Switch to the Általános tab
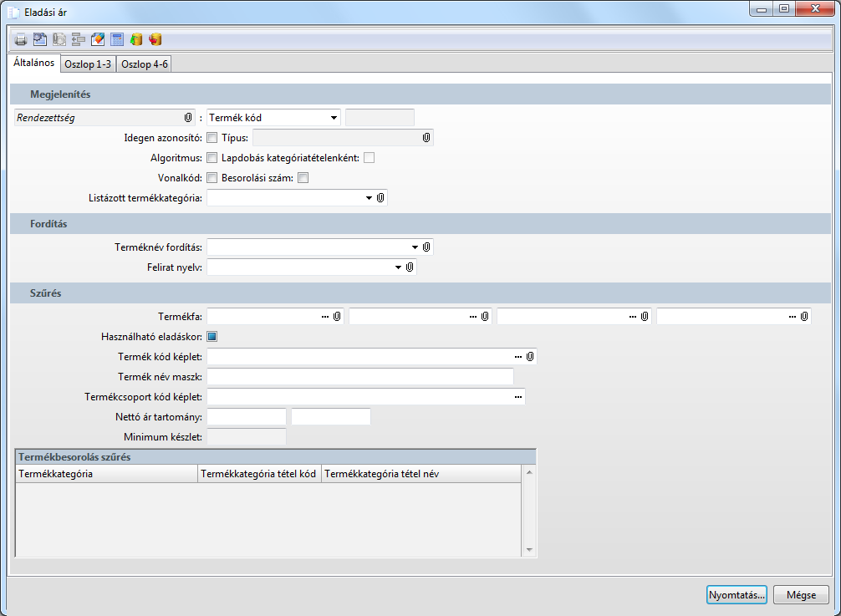This screenshot has width=841, height=616. [x=33, y=63]
